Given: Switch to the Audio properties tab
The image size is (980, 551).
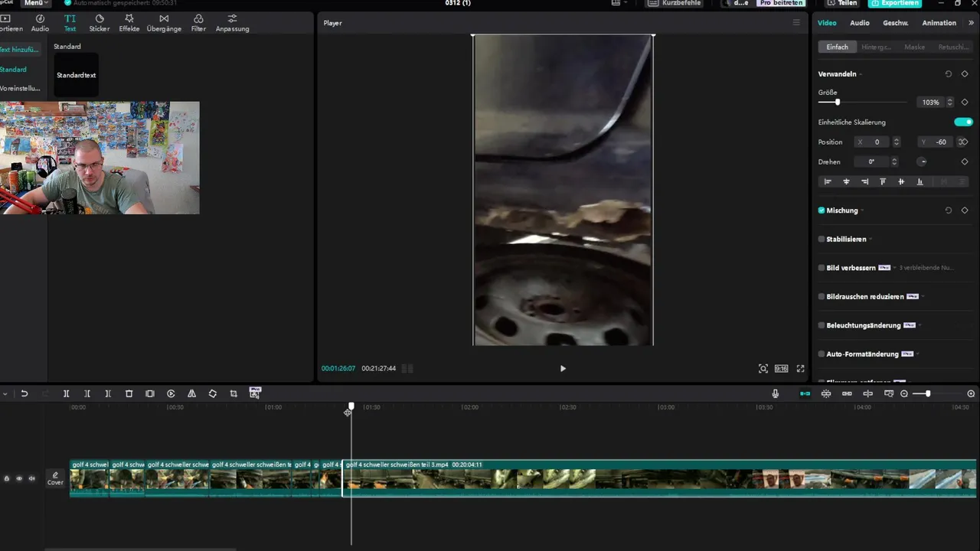Looking at the screenshot, I should click(x=860, y=23).
